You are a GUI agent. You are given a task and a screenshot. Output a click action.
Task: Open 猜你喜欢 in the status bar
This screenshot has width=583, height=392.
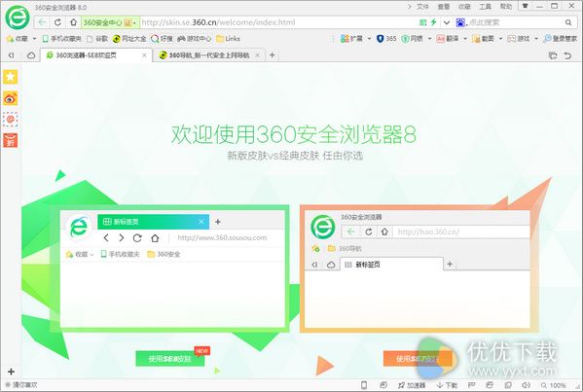pyautogui.click(x=21, y=385)
